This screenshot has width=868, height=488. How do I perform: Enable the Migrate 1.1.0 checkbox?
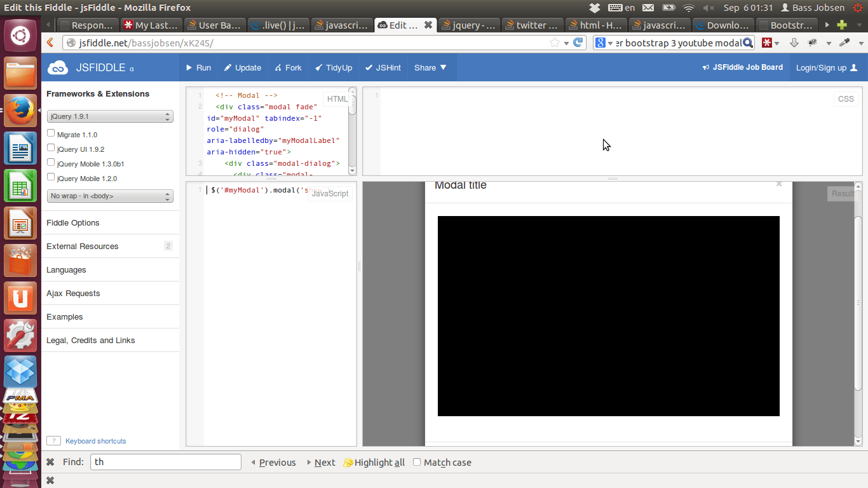click(51, 133)
